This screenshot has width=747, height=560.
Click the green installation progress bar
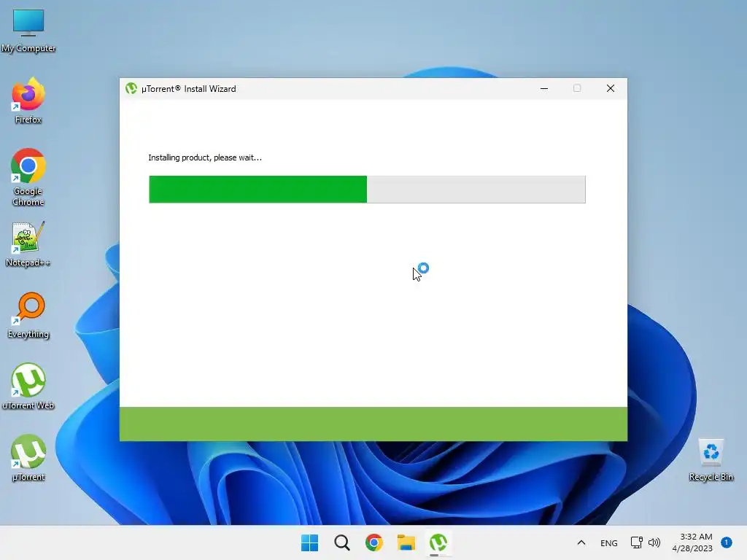click(368, 190)
